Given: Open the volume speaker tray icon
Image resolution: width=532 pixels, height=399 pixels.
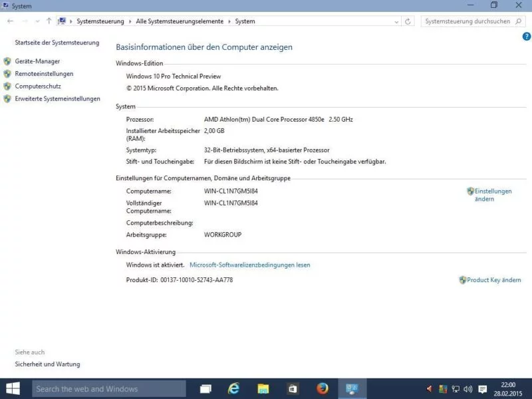Looking at the screenshot, I should click(468, 389).
